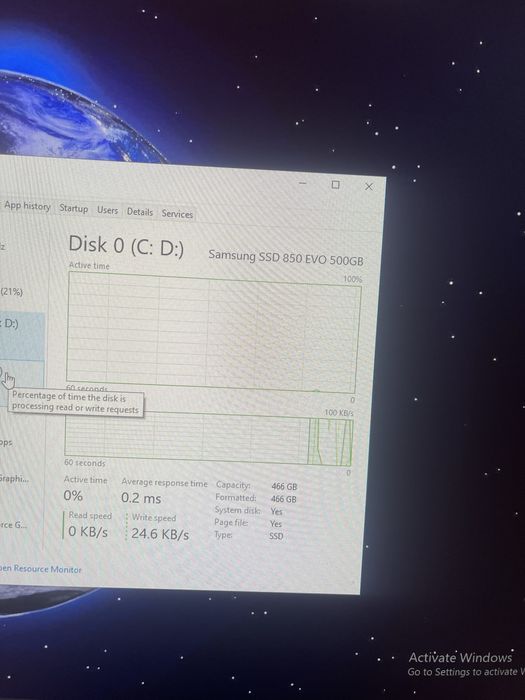525x700 pixels.
Task: Click the Open Resource Monitor link
Action: (41, 569)
